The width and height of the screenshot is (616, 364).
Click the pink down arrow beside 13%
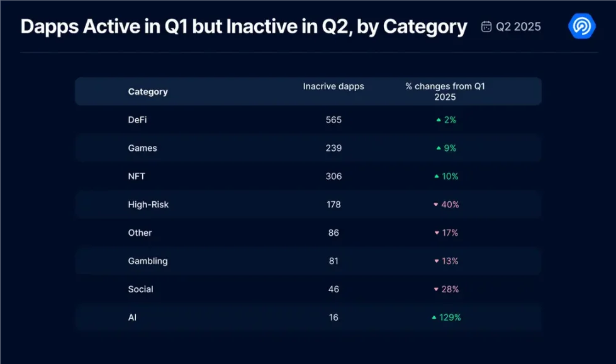click(437, 262)
